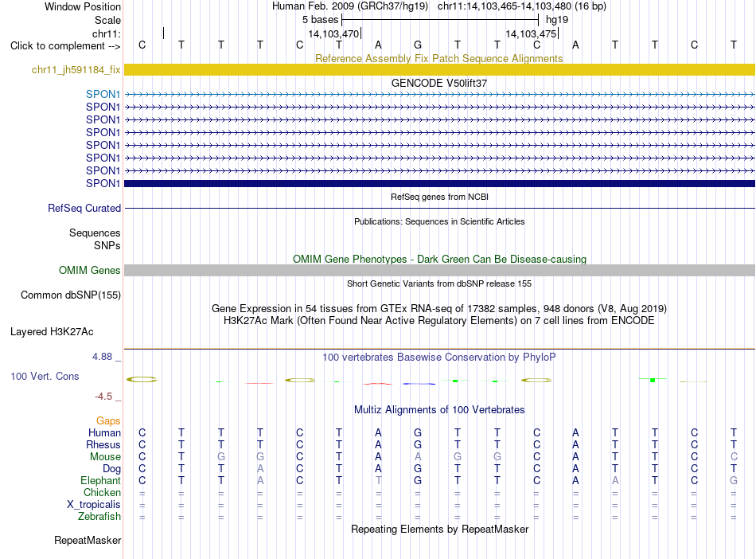Open the Sequences track label
The image size is (756, 559).
[95, 233]
